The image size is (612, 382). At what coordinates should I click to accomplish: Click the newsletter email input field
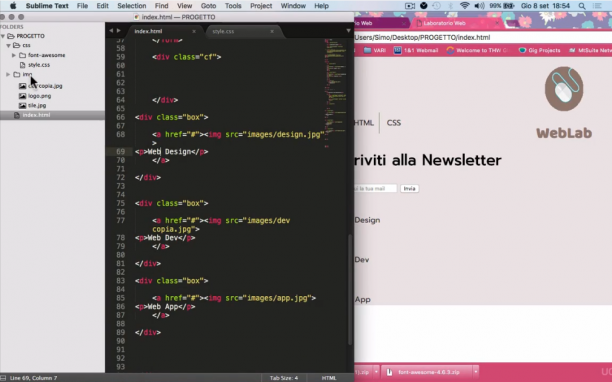tap(375, 188)
